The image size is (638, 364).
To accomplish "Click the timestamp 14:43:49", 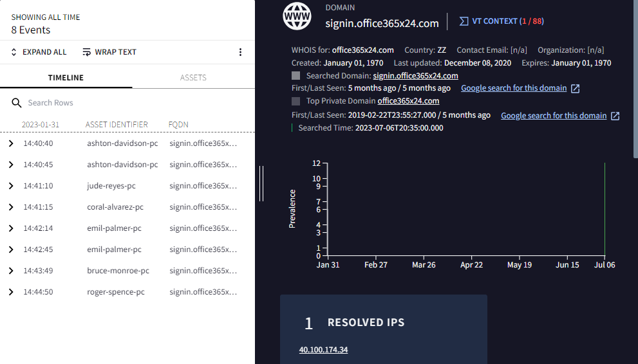I will 38,271.
